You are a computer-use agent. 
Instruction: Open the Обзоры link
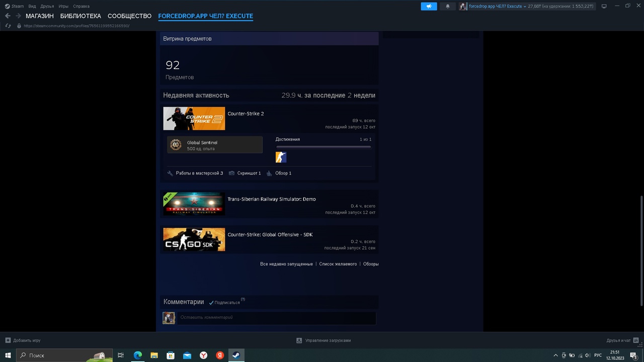(371, 264)
